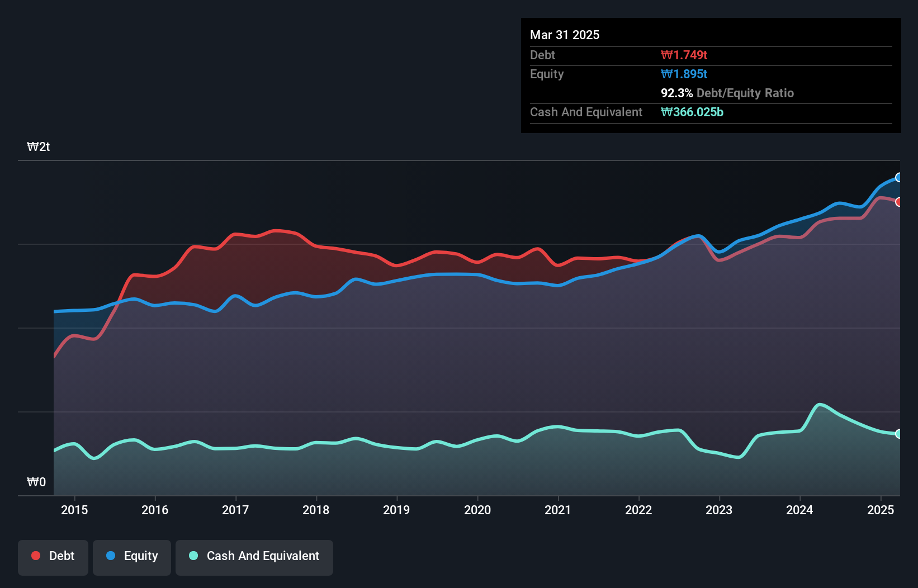This screenshot has width=918, height=588.
Task: Click the 92.3% Debt/Equity Ratio text
Action: point(727,93)
